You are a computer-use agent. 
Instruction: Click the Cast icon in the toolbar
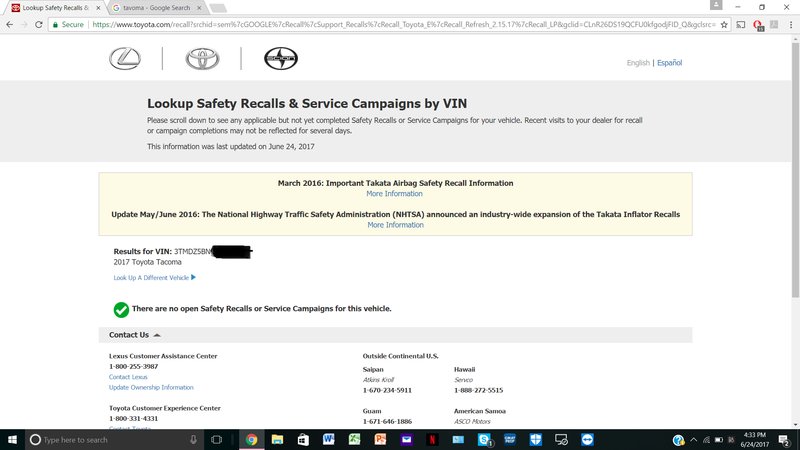pyautogui.click(x=741, y=24)
